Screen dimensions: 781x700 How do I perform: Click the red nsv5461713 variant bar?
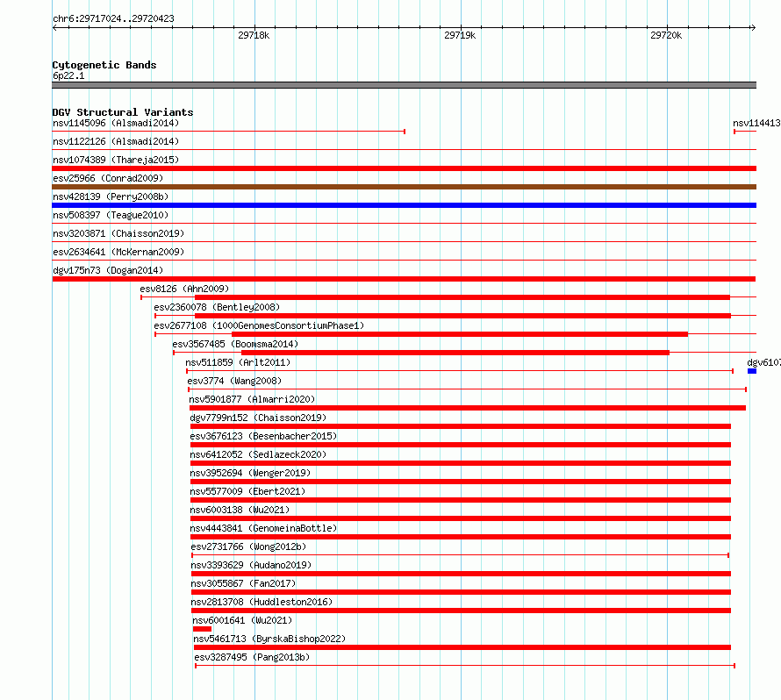tap(462, 647)
